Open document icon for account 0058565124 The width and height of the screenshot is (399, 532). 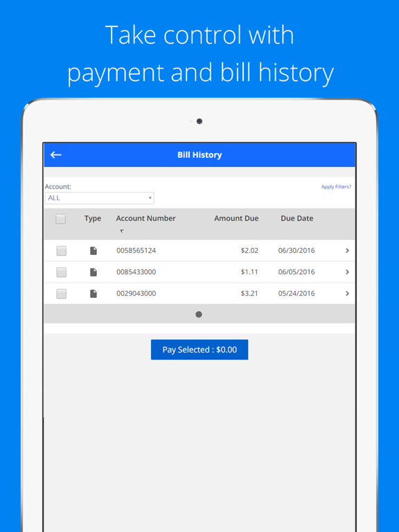pos(94,251)
